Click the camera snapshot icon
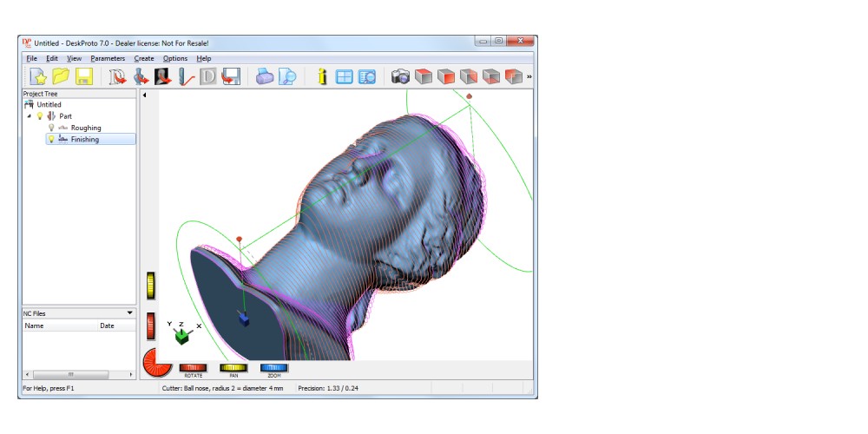Image resolution: width=868 pixels, height=434 pixels. coord(400,76)
